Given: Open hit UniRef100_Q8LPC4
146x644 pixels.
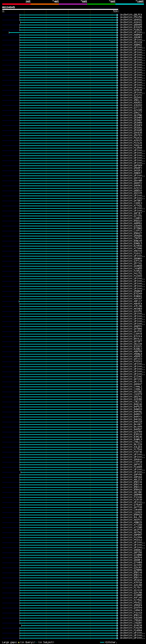Looking at the screenshot, I should 131,15.
